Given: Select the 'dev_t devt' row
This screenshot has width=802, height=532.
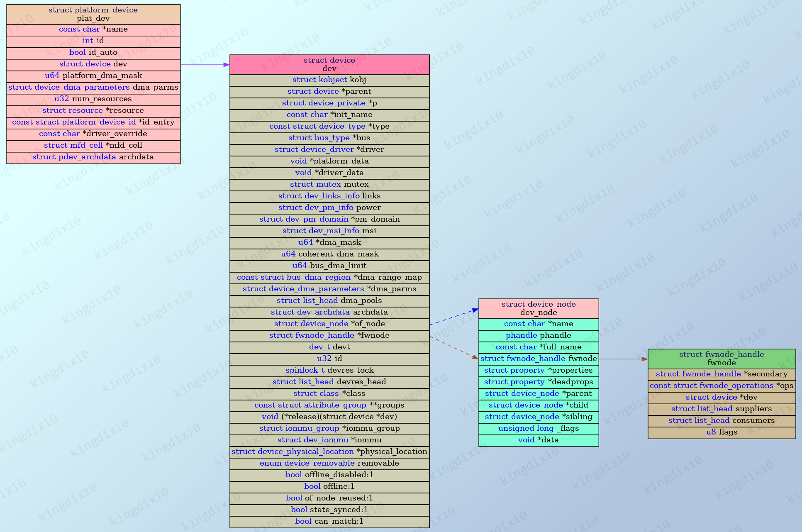Looking at the screenshot, I should coord(329,348).
